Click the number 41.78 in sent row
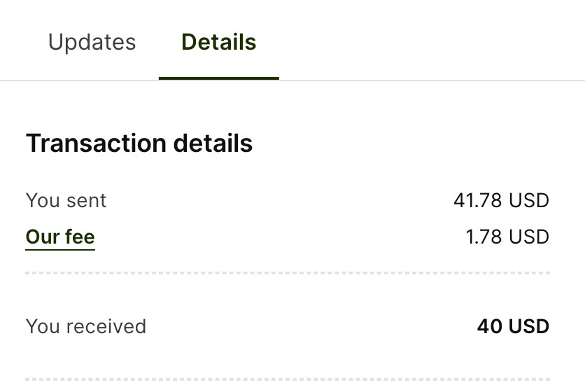585x392 pixels. click(x=478, y=200)
